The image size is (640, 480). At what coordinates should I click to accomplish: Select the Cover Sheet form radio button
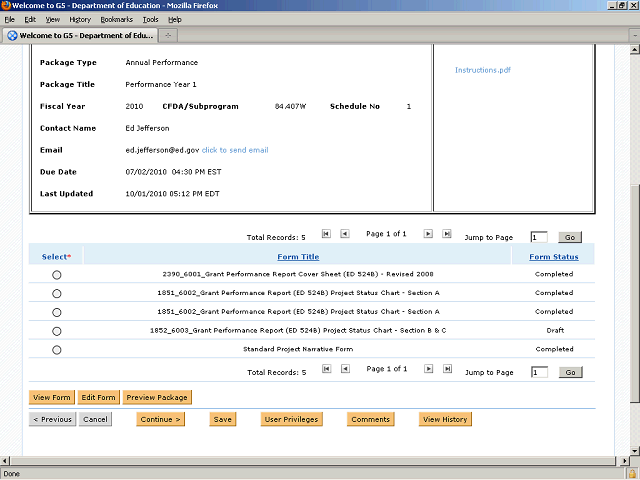(56, 274)
